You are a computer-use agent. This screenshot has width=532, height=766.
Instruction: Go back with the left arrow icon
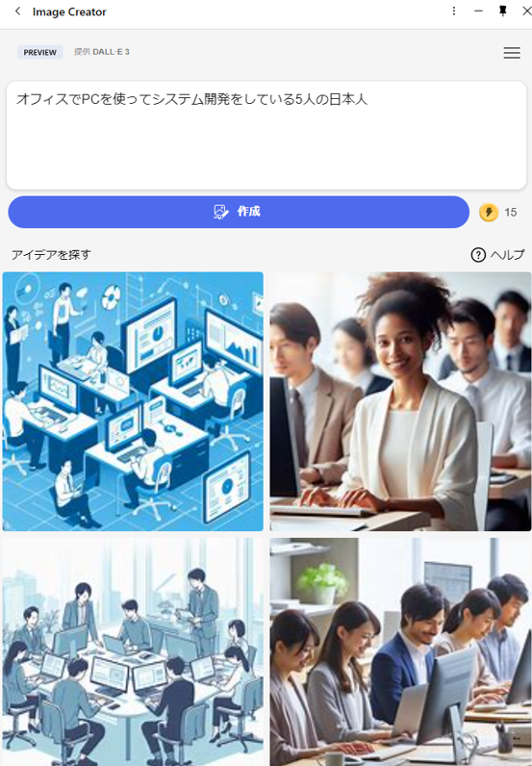click(x=18, y=12)
